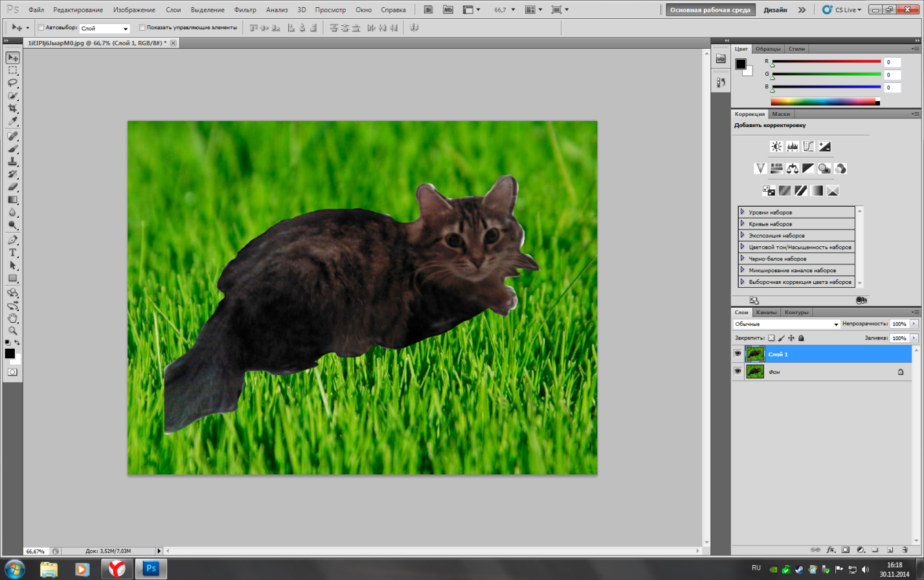Enable the Автовыбор checkbox

click(41, 28)
